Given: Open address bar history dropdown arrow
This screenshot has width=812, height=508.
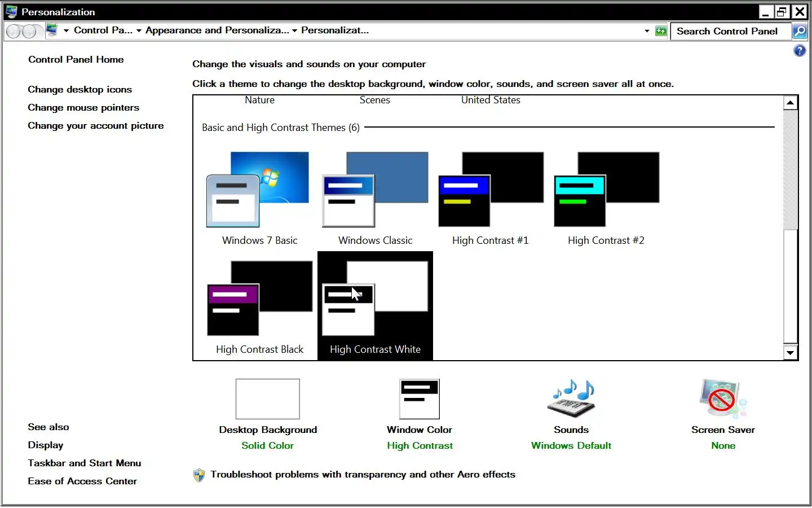Looking at the screenshot, I should pos(647,31).
